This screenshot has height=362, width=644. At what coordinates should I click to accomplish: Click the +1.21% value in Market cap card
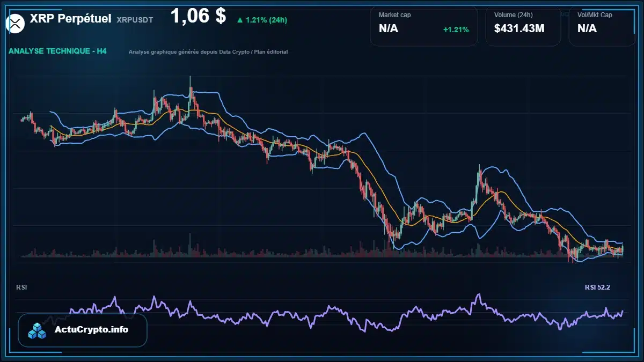click(x=456, y=29)
